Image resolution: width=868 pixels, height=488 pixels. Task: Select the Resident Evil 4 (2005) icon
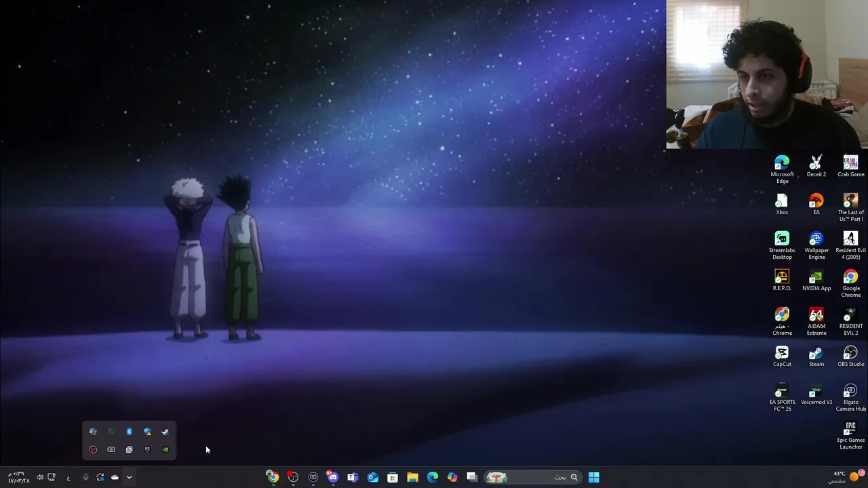(850, 245)
